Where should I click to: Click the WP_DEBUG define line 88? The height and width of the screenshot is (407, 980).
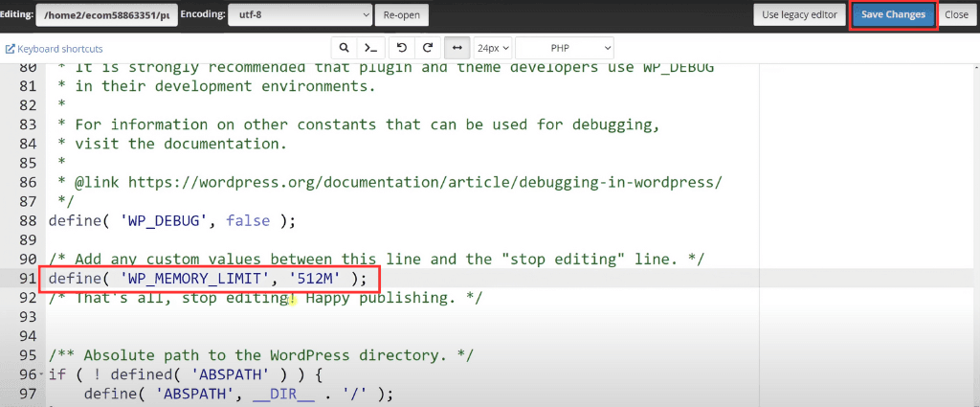[171, 220]
